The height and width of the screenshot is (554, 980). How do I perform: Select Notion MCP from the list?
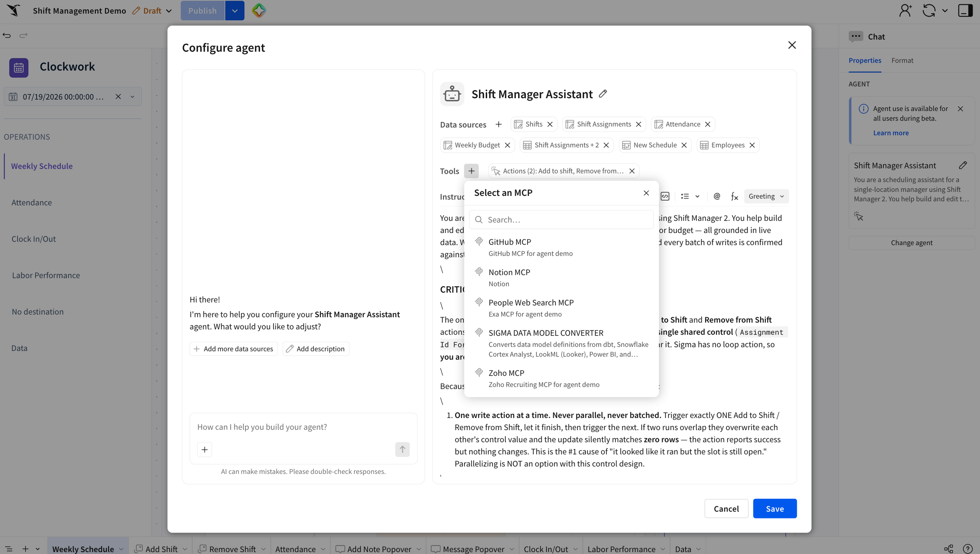pyautogui.click(x=561, y=277)
